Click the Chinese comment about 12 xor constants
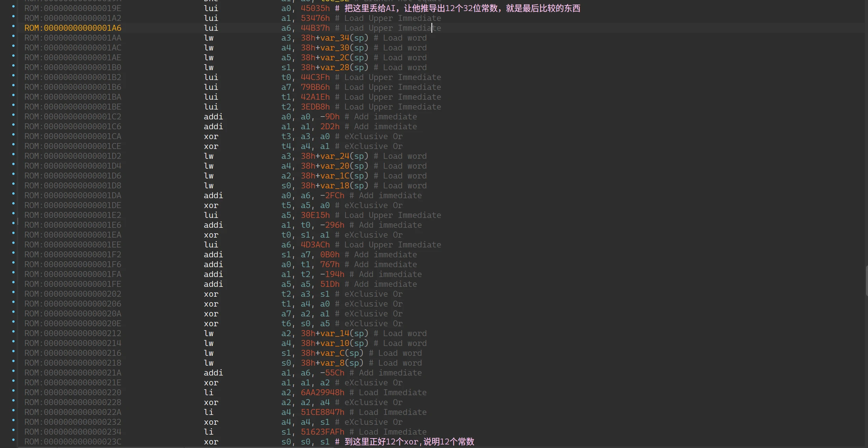This screenshot has height=448, width=868. tap(409, 442)
